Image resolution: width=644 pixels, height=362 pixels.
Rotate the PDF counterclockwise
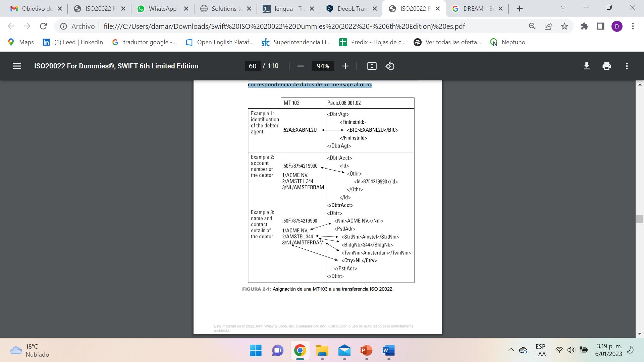click(390, 66)
